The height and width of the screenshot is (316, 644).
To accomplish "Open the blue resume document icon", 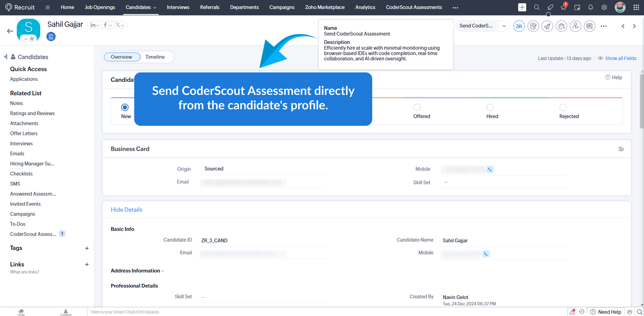I will (x=51, y=37).
